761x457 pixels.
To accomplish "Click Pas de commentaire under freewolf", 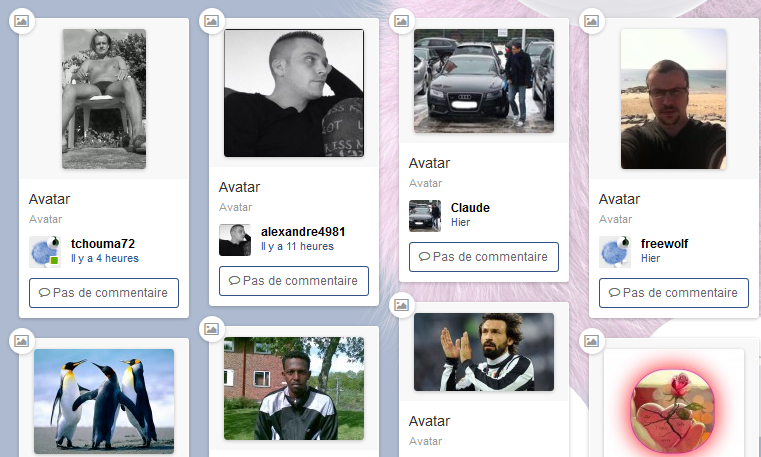I will [x=674, y=293].
